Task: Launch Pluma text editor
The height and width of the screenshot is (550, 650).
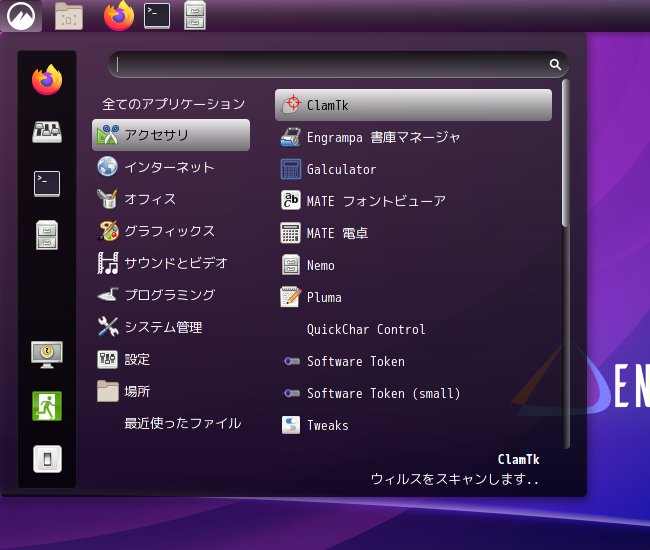Action: coord(413,297)
